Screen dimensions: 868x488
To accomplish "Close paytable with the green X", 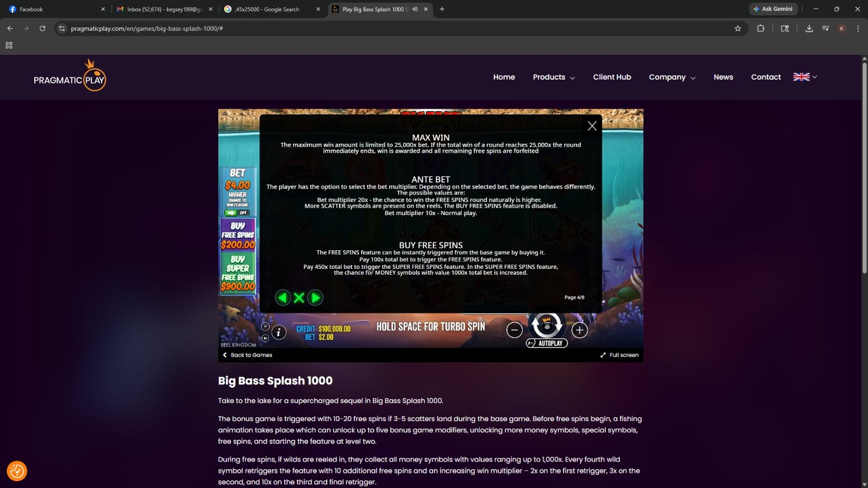I will click(x=299, y=298).
